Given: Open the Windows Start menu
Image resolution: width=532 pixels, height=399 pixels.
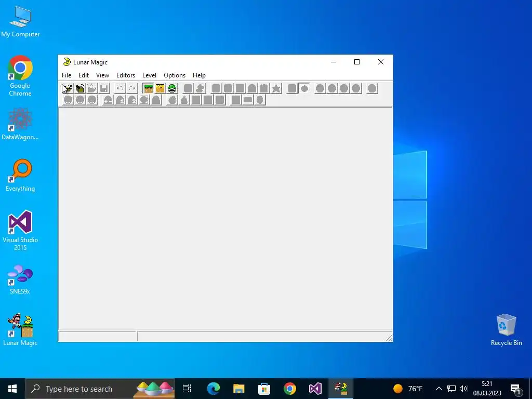Looking at the screenshot, I should [12, 389].
